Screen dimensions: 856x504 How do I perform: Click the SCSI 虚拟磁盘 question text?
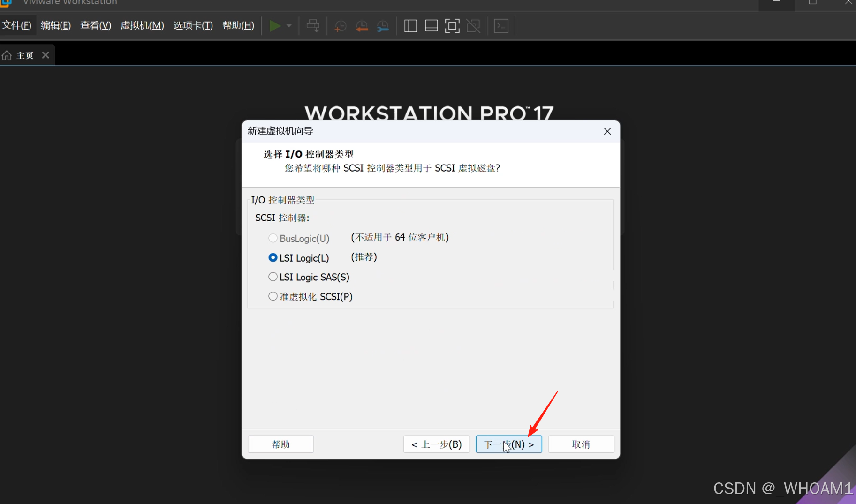pyautogui.click(x=393, y=168)
